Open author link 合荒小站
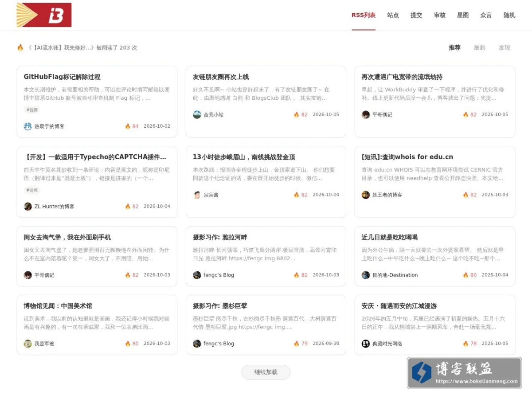532x399 pixels. (x=213, y=114)
